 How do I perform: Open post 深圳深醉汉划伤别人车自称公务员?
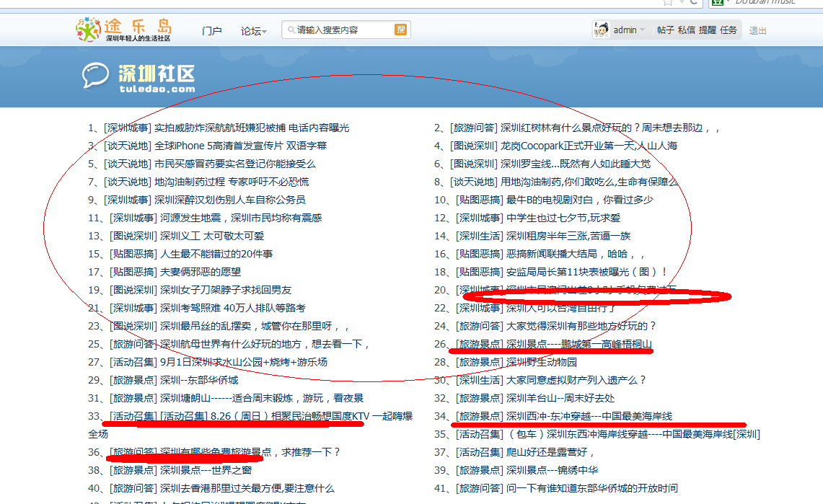click(229, 200)
